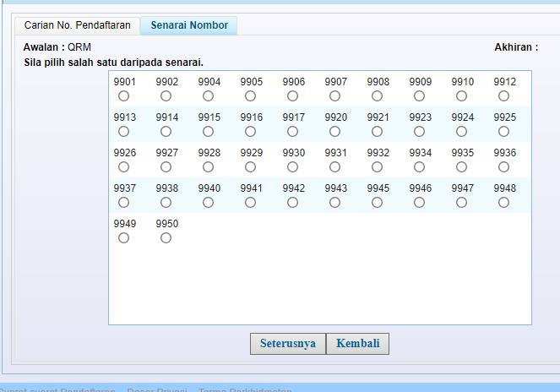Viewport: 560px width, 392px height.
Task: Select radio button for 9946
Action: click(x=420, y=203)
